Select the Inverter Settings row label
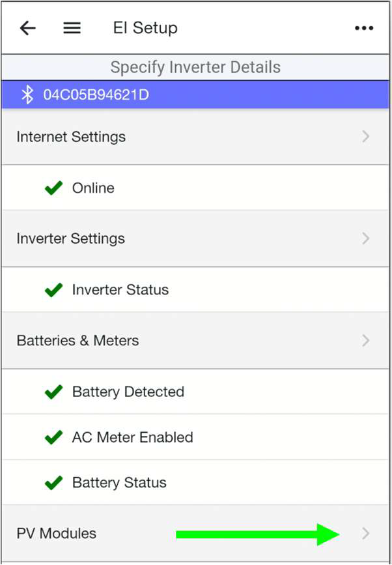392x565 pixels. click(70, 239)
